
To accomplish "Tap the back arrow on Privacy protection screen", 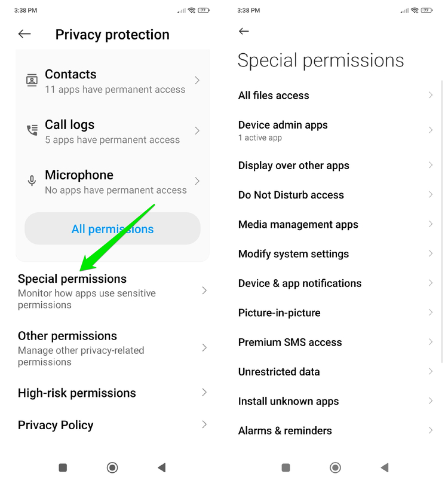I will pyautogui.click(x=24, y=34).
